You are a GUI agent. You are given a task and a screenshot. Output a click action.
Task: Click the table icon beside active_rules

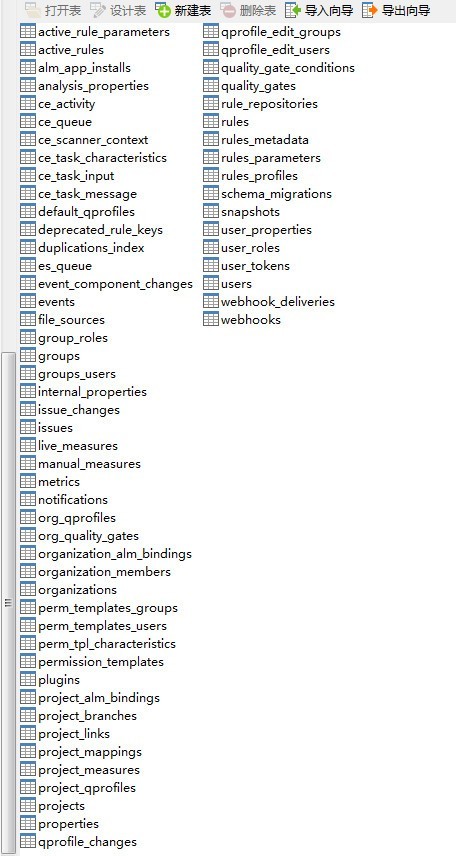coord(28,50)
